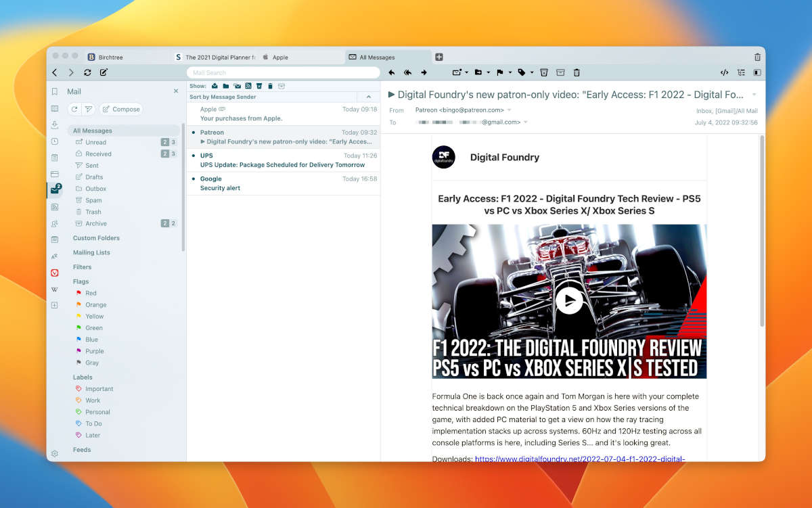The height and width of the screenshot is (508, 812).
Task: Play the F1 2022 video thumbnail
Action: pos(569,300)
